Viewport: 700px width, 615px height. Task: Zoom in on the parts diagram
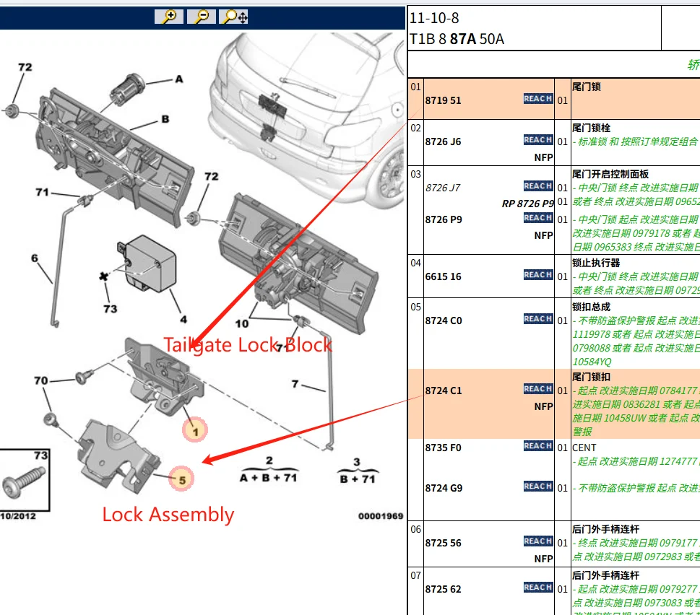coord(169,17)
